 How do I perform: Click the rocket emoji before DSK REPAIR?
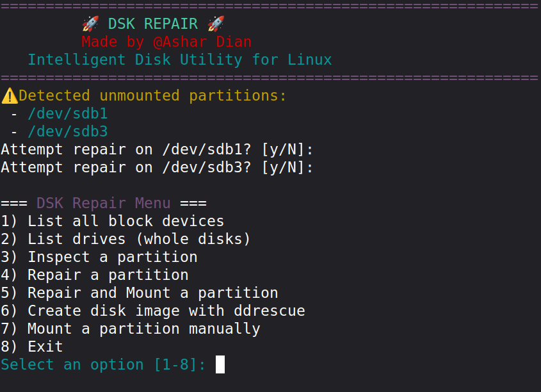pos(90,24)
